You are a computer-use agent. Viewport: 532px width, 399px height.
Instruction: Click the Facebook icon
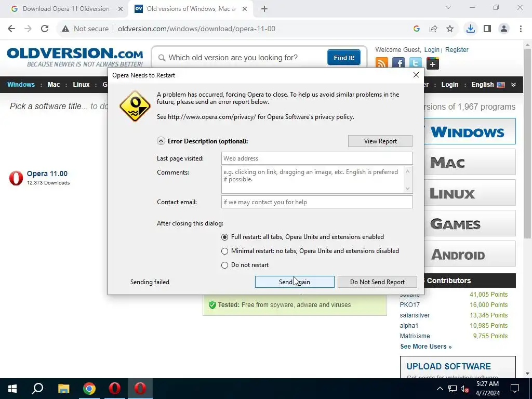click(398, 63)
